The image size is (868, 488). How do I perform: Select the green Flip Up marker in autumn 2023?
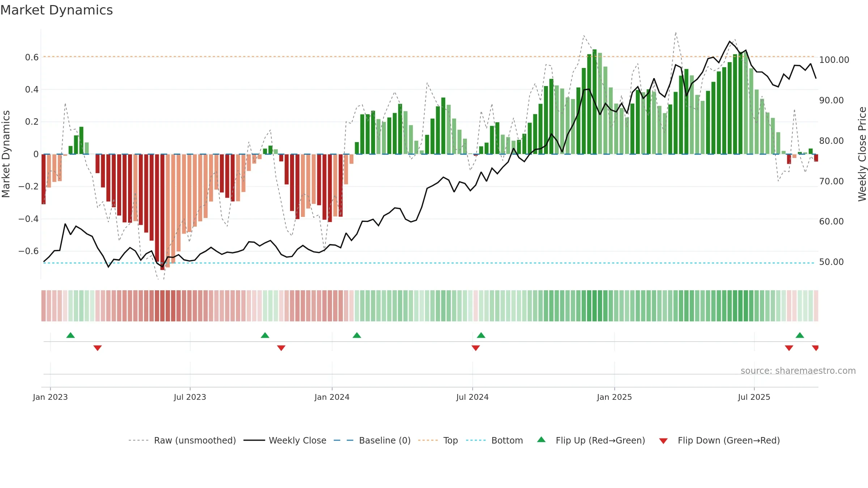pos(265,335)
